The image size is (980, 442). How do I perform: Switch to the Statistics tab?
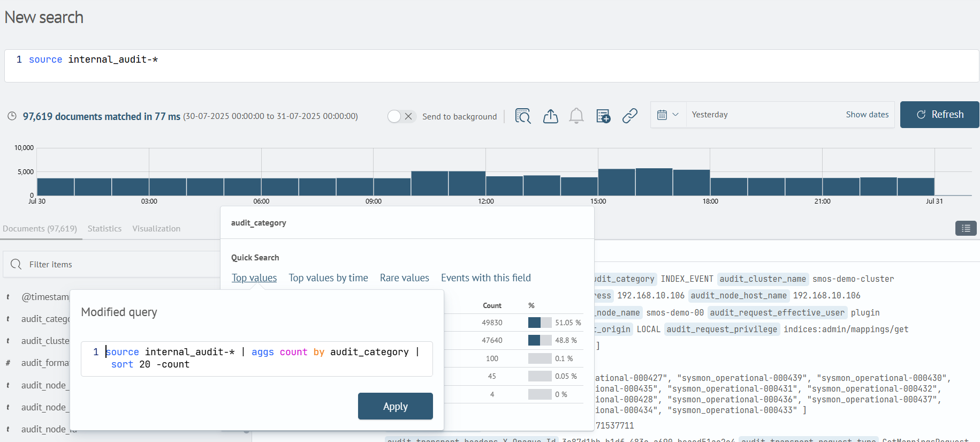(x=104, y=228)
